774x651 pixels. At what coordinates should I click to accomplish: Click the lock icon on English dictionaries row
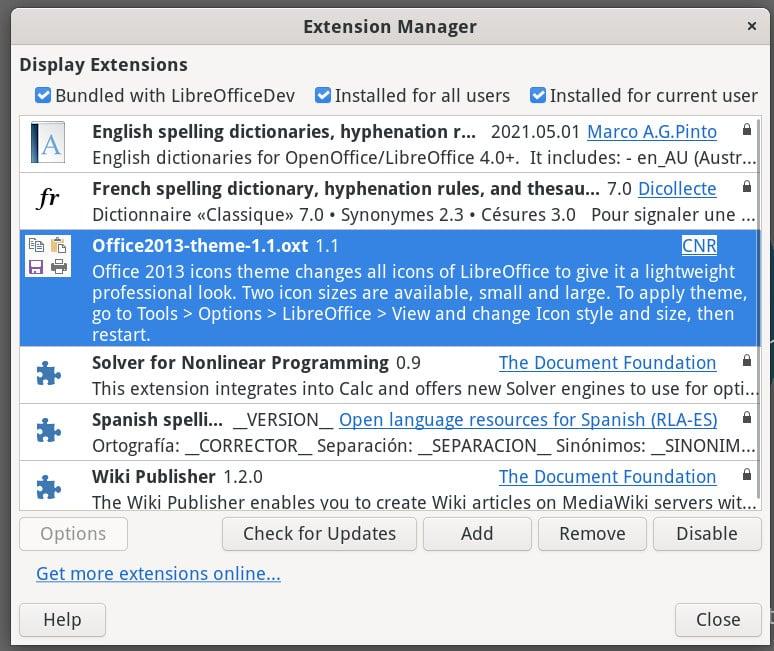[x=747, y=131]
